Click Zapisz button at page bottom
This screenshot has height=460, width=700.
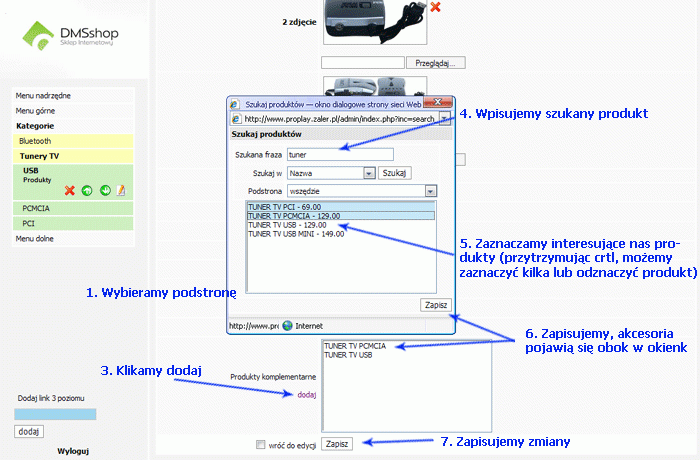(337, 444)
